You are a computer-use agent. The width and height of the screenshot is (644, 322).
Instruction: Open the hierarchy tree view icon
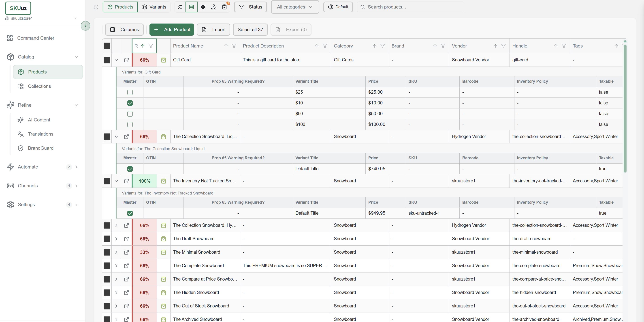[213, 7]
